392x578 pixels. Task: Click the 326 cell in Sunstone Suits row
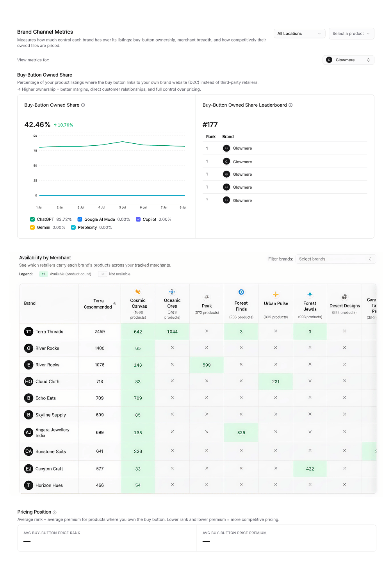click(138, 451)
